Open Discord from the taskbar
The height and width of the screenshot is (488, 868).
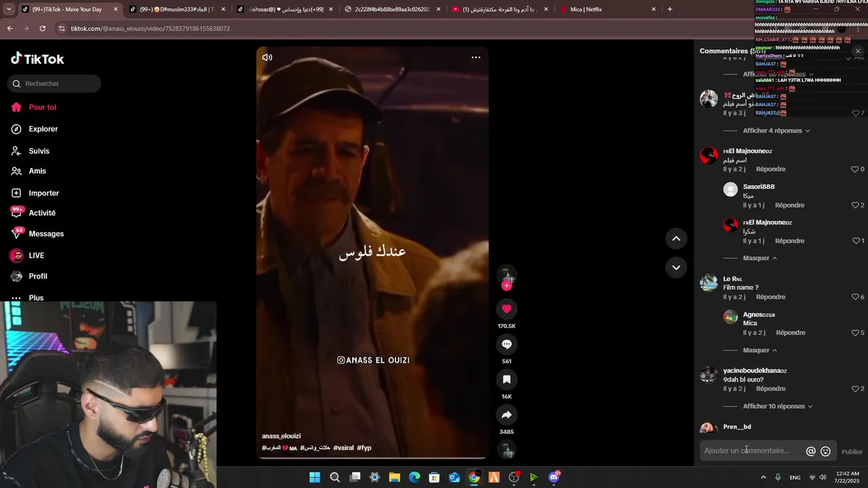click(x=554, y=477)
